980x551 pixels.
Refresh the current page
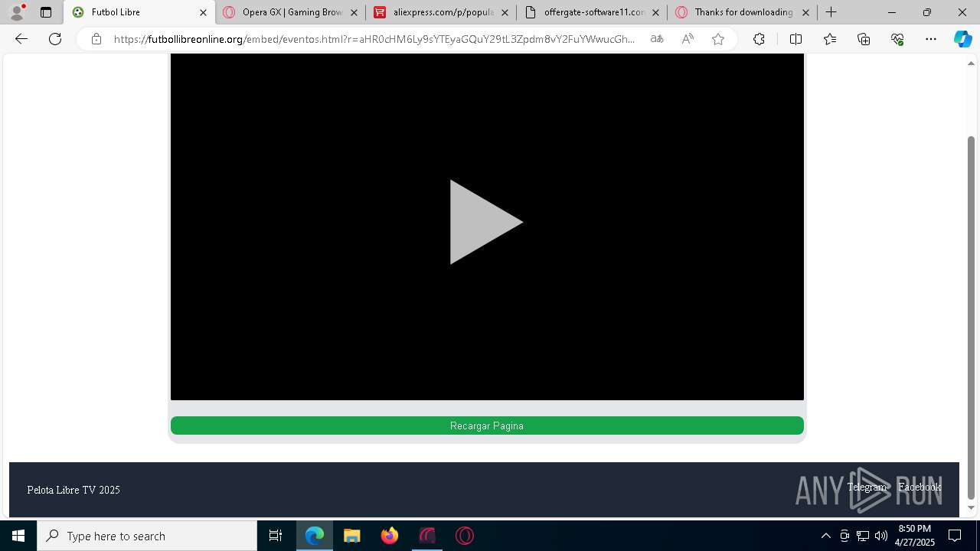[55, 39]
